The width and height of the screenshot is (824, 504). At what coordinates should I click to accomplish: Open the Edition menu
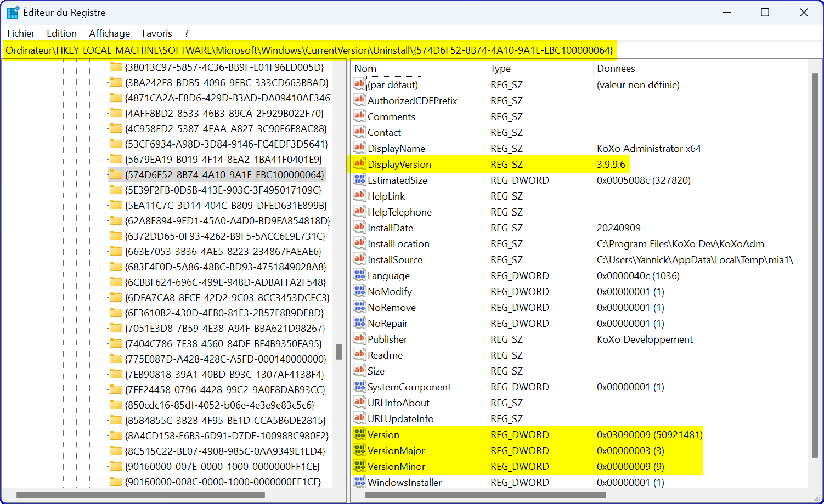click(x=61, y=33)
